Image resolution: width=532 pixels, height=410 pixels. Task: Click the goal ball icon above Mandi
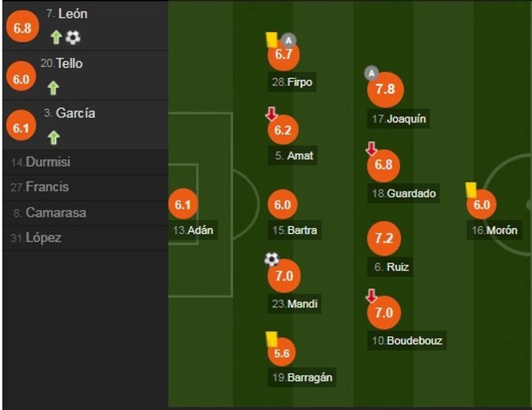click(x=271, y=260)
